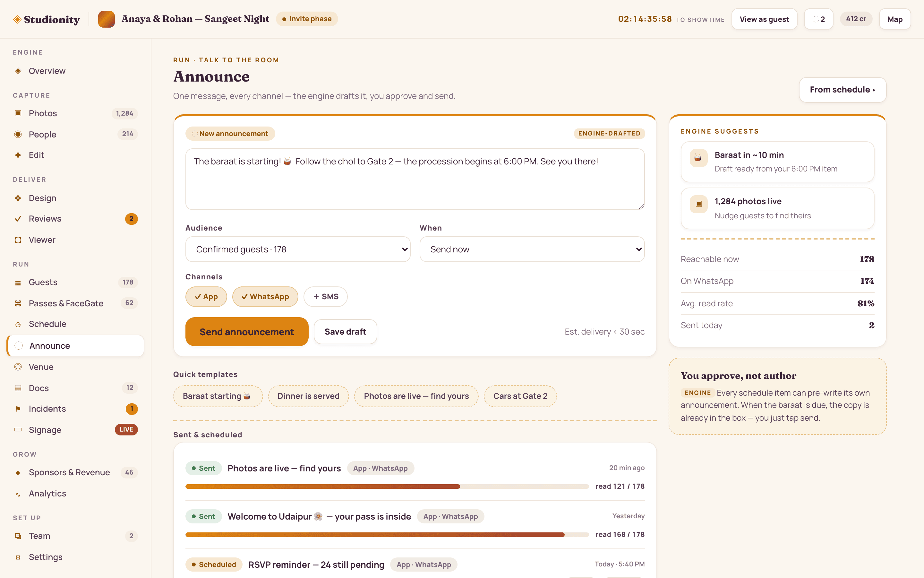The width and height of the screenshot is (924, 578).
Task: Click the Overview diamond icon in sidebar
Action: (18, 71)
